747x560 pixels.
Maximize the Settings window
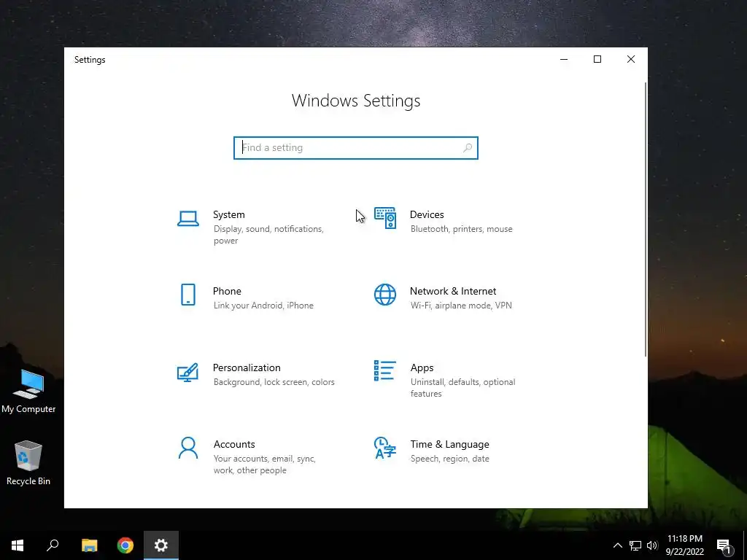coord(597,59)
